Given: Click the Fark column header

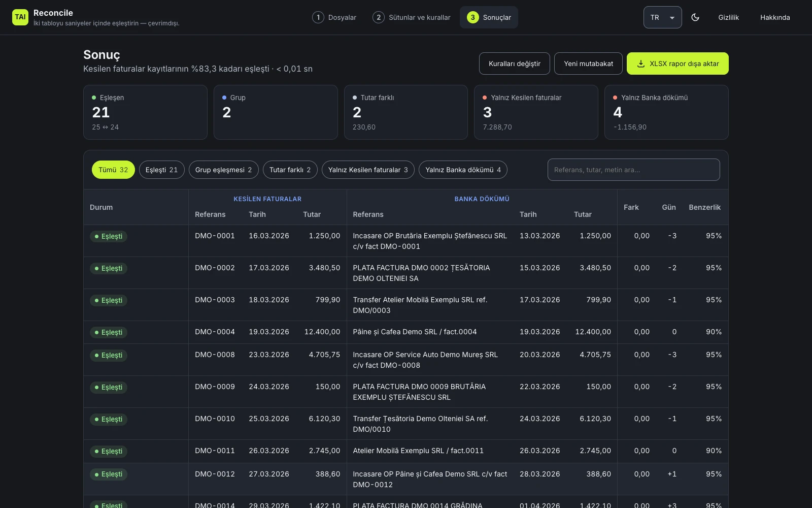Looking at the screenshot, I should coord(631,207).
